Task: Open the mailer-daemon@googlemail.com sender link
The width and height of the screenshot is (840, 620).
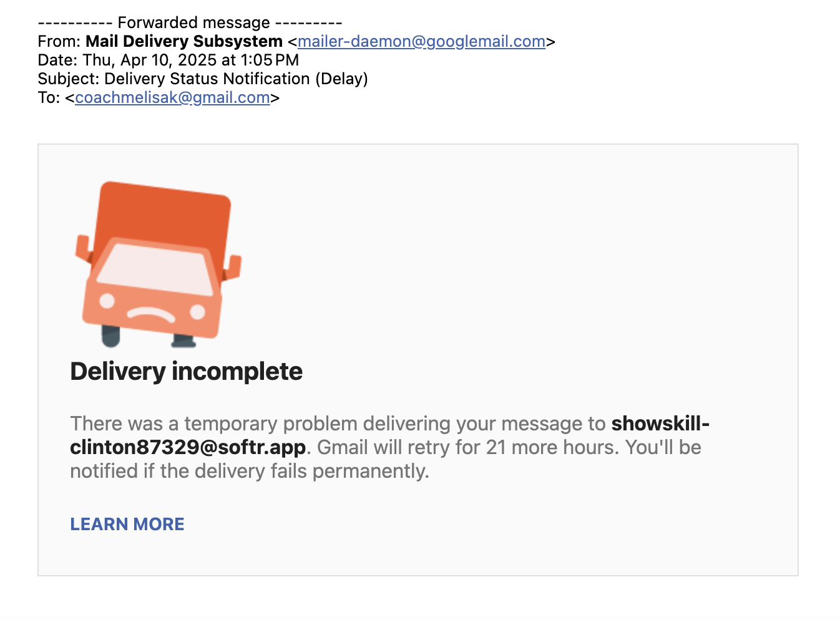Action: (x=421, y=42)
